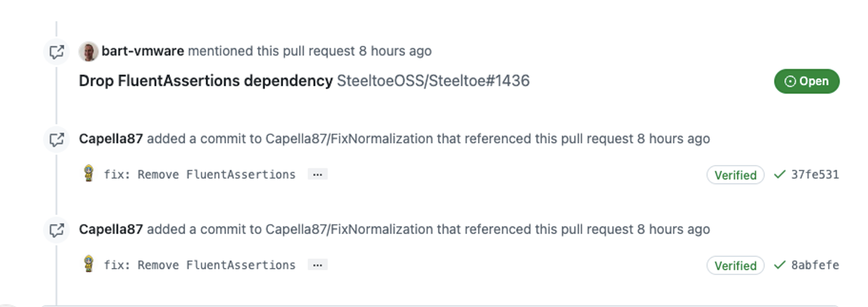
Task: Click the check status icon beside 8abfefe
Action: pos(780,265)
